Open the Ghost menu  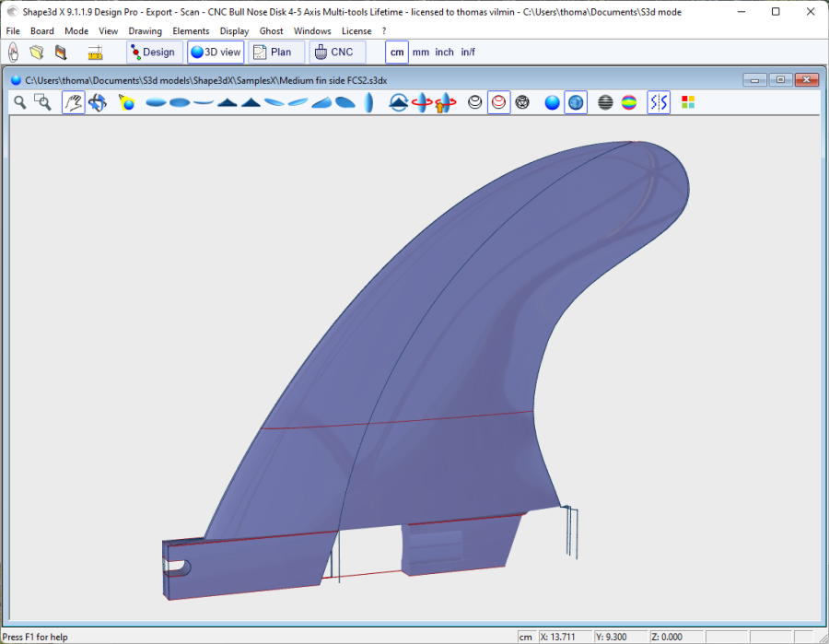pyautogui.click(x=272, y=30)
